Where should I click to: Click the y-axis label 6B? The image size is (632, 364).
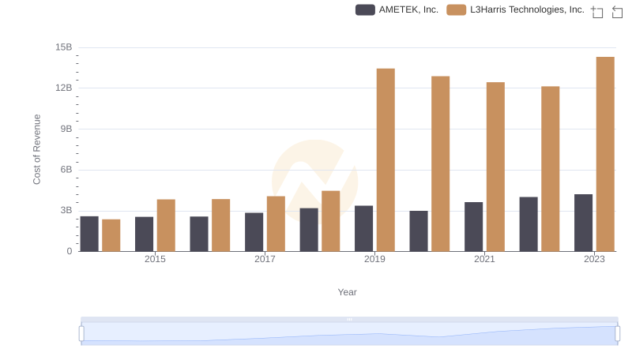[66, 170]
